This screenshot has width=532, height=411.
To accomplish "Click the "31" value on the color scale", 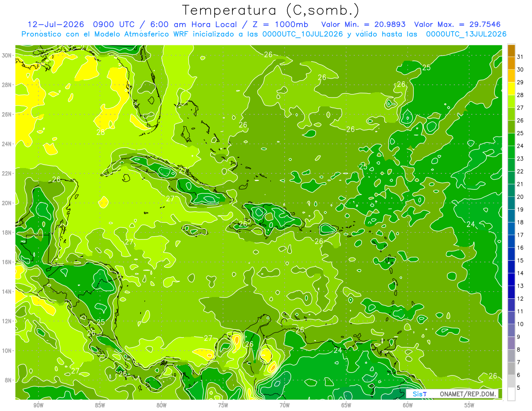I will pyautogui.click(x=520, y=57).
